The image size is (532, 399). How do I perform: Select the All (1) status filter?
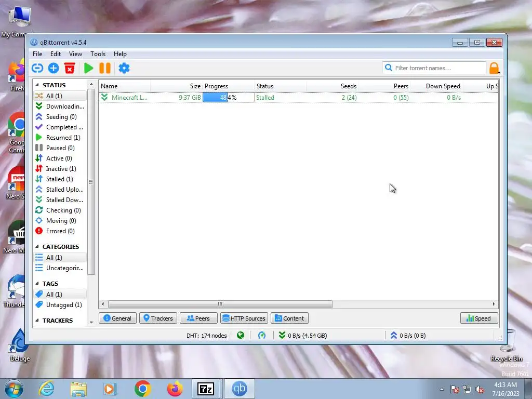point(60,96)
